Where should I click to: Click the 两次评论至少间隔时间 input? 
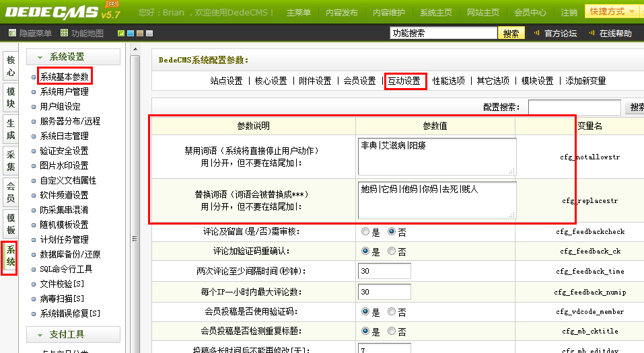pos(384,271)
